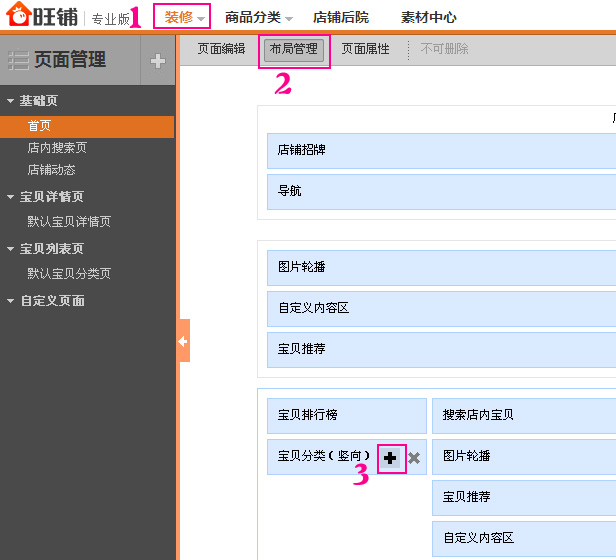Click the Wangpu house logo icon
616x560 pixels.
[18, 16]
